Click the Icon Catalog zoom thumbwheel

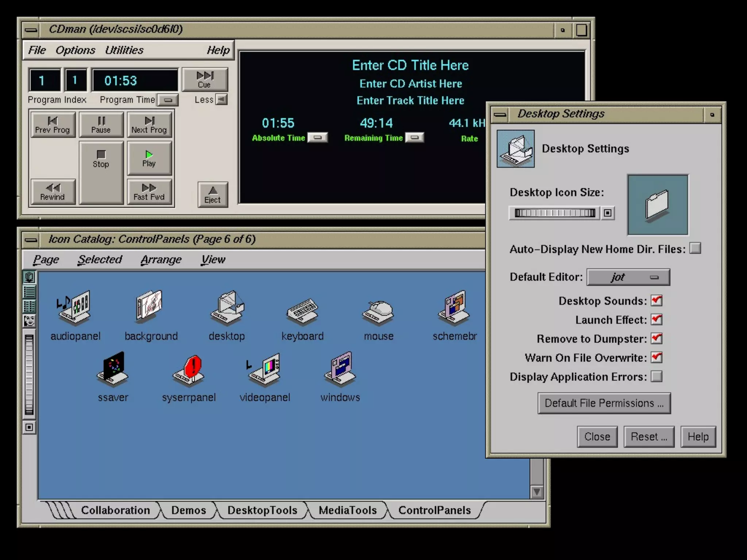point(29,375)
